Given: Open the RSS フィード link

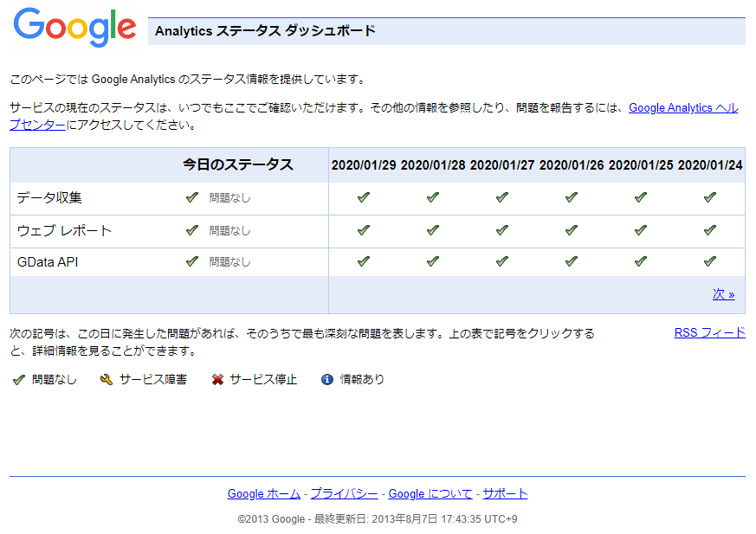Looking at the screenshot, I should point(710,332).
